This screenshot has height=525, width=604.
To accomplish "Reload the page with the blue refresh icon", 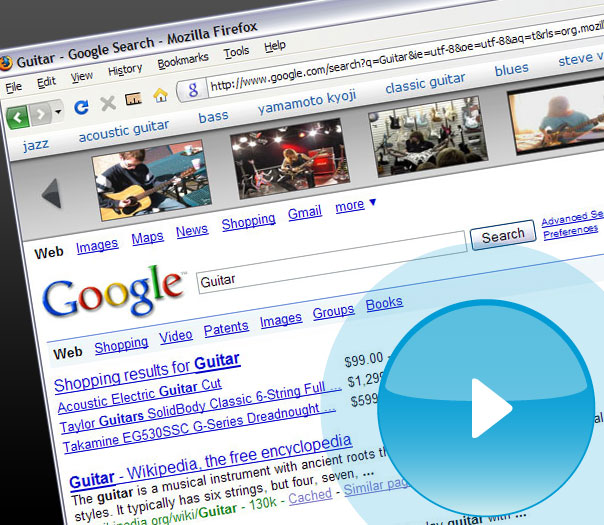I will (x=81, y=107).
